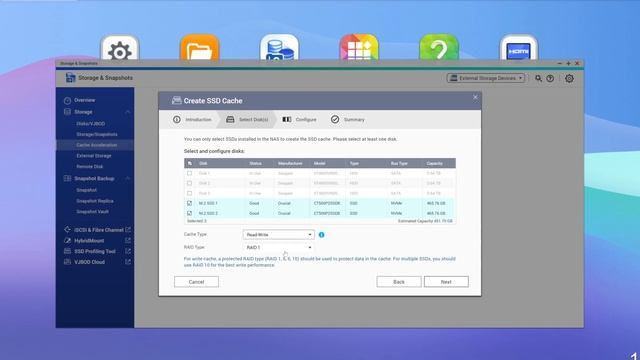Collapse the Snapshot Backup section chevron
Viewport: 640px width, 360px height.
tap(128, 178)
